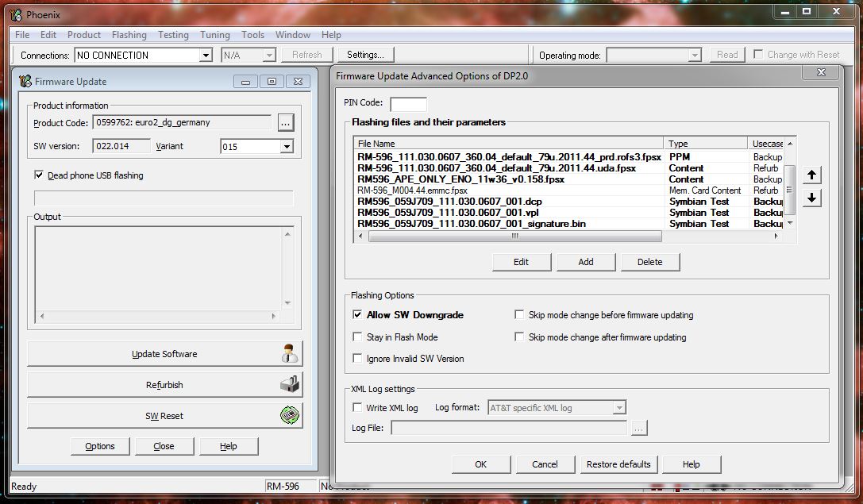Open the Testing menu

point(173,35)
